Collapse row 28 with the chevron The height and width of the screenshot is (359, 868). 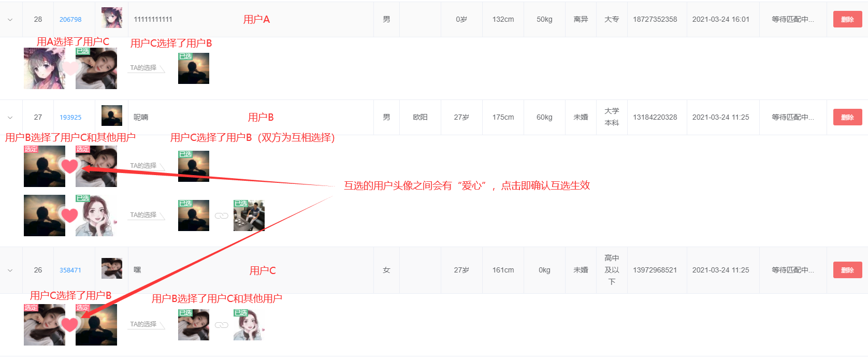click(10, 20)
